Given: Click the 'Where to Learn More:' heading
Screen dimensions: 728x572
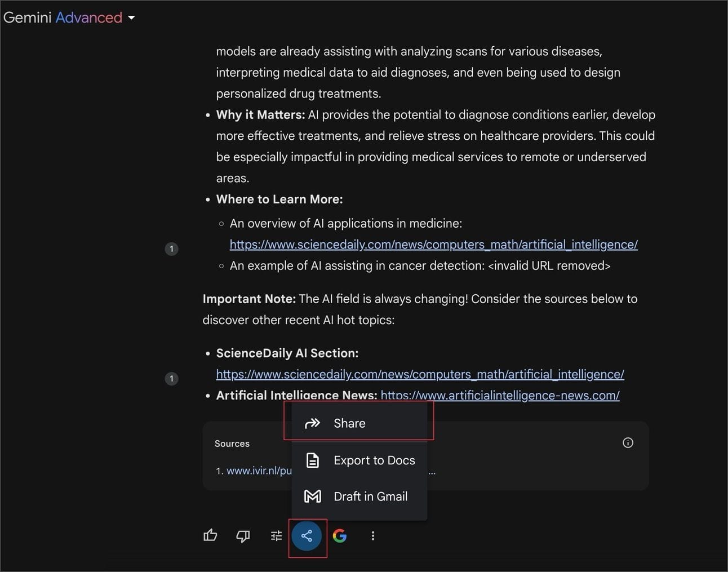Looking at the screenshot, I should 279,199.
